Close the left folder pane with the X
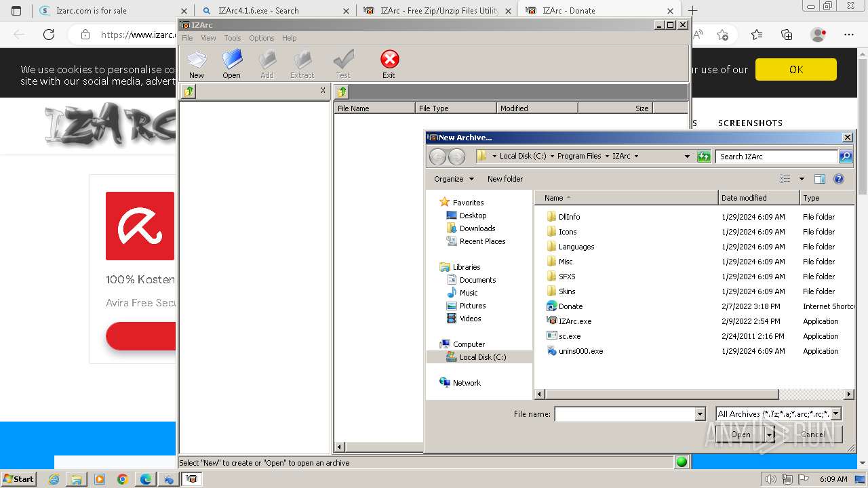The width and height of the screenshot is (868, 488). [323, 90]
